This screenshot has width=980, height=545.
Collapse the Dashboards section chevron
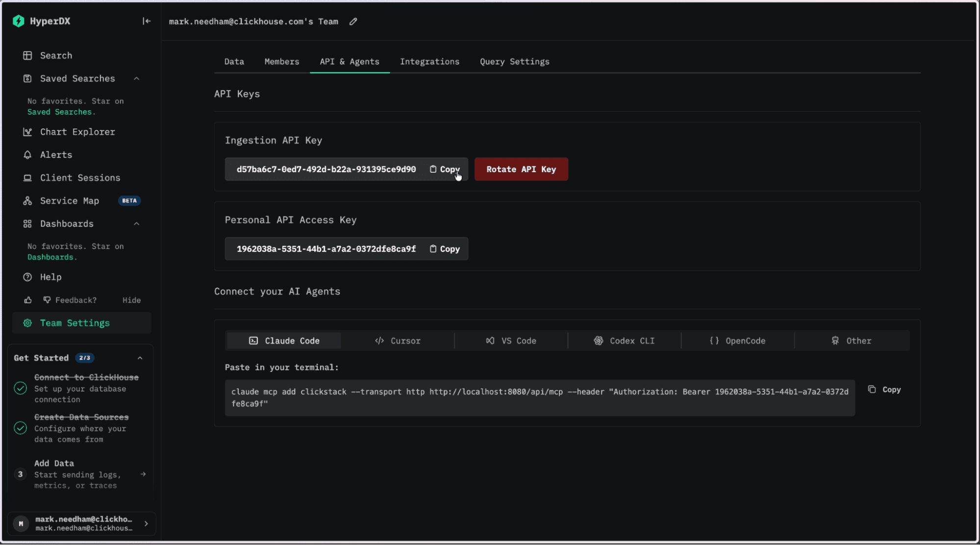pyautogui.click(x=137, y=224)
